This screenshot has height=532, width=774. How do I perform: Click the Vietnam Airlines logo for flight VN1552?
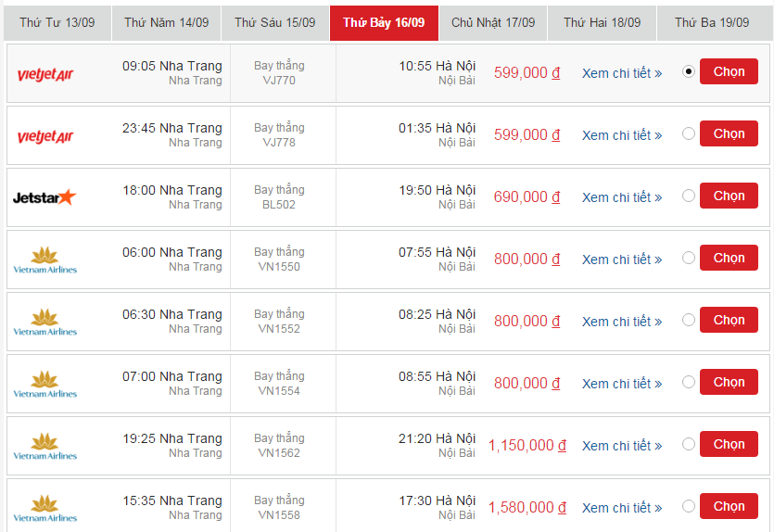pos(44,322)
